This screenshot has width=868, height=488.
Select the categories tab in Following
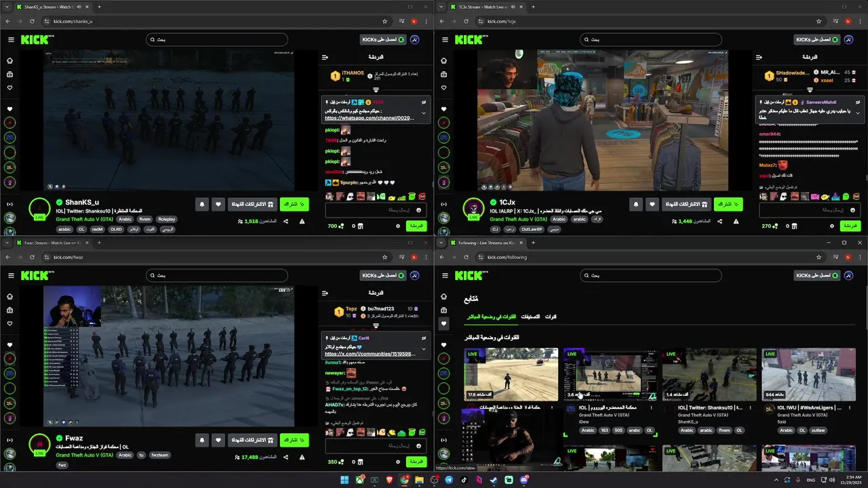coord(530,317)
